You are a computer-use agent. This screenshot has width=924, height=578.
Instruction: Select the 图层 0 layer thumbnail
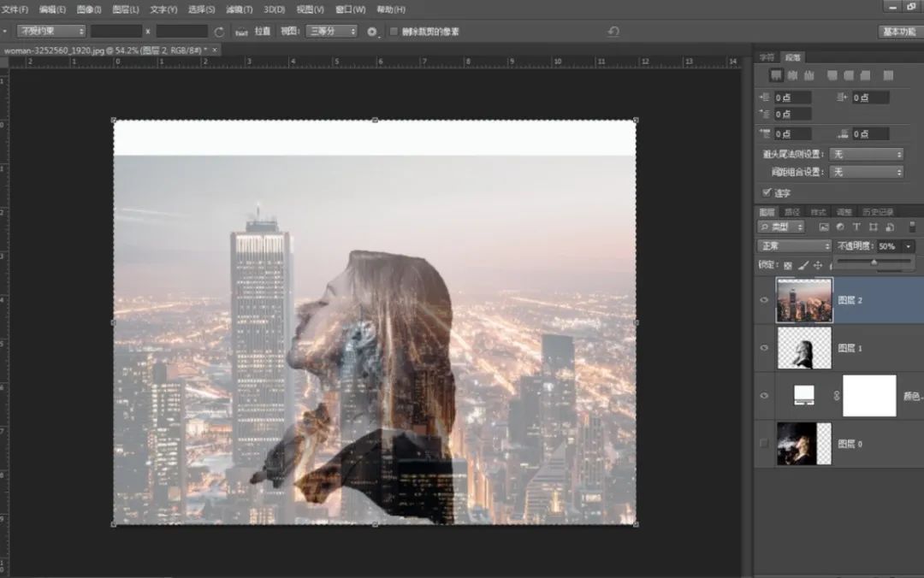(x=804, y=443)
